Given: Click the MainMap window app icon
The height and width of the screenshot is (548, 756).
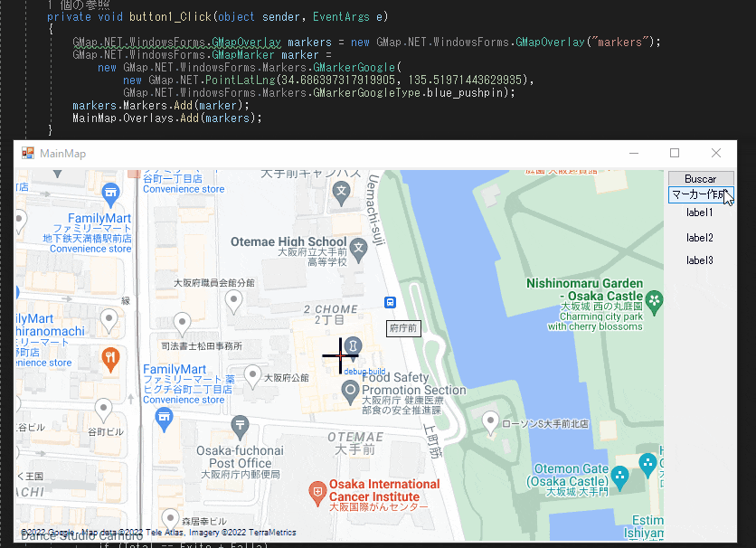Looking at the screenshot, I should pos(28,153).
